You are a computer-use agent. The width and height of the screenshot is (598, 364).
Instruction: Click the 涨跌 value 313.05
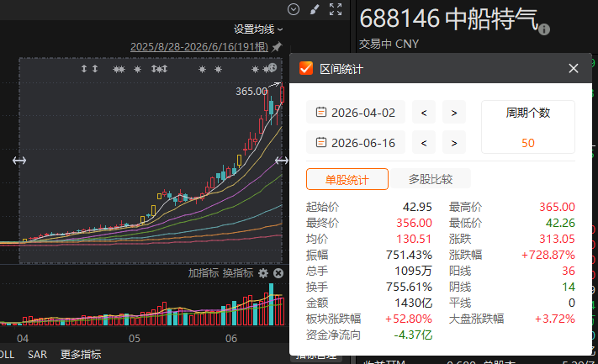557,239
